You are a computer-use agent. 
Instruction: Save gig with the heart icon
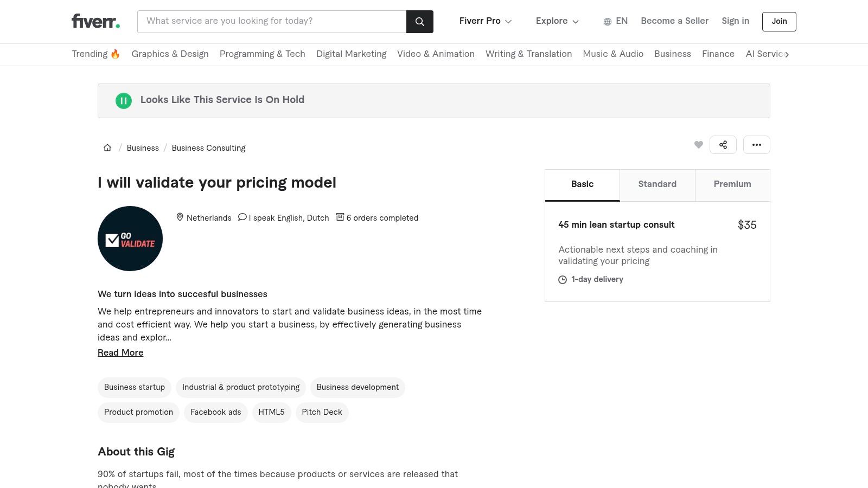[699, 145]
